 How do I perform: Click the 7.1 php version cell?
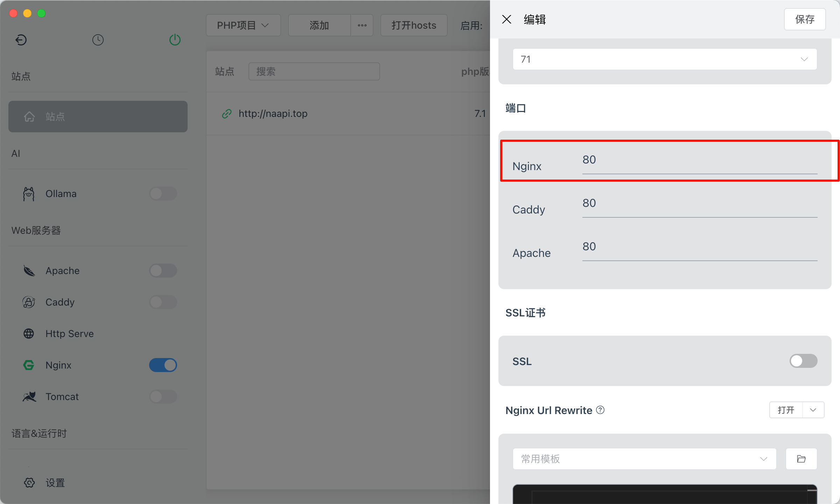[x=480, y=113]
